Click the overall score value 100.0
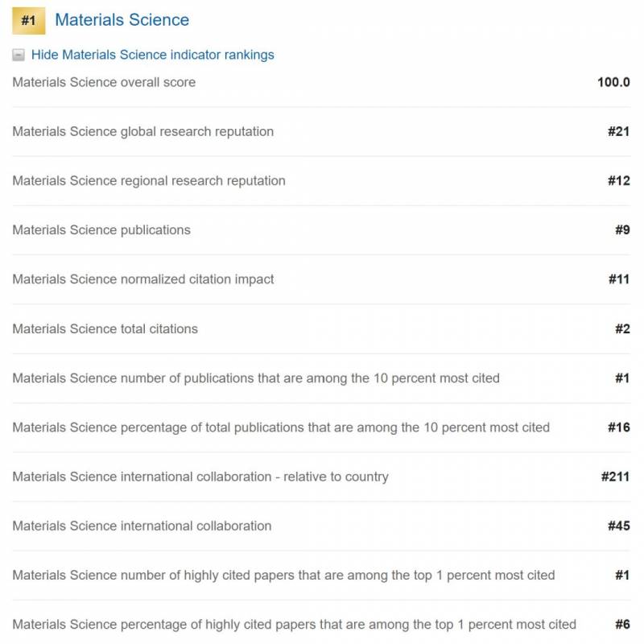644x644 pixels. 613,82
